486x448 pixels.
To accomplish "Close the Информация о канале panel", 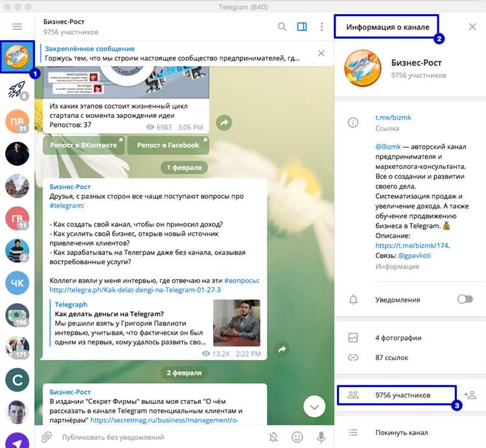I will point(472,27).
